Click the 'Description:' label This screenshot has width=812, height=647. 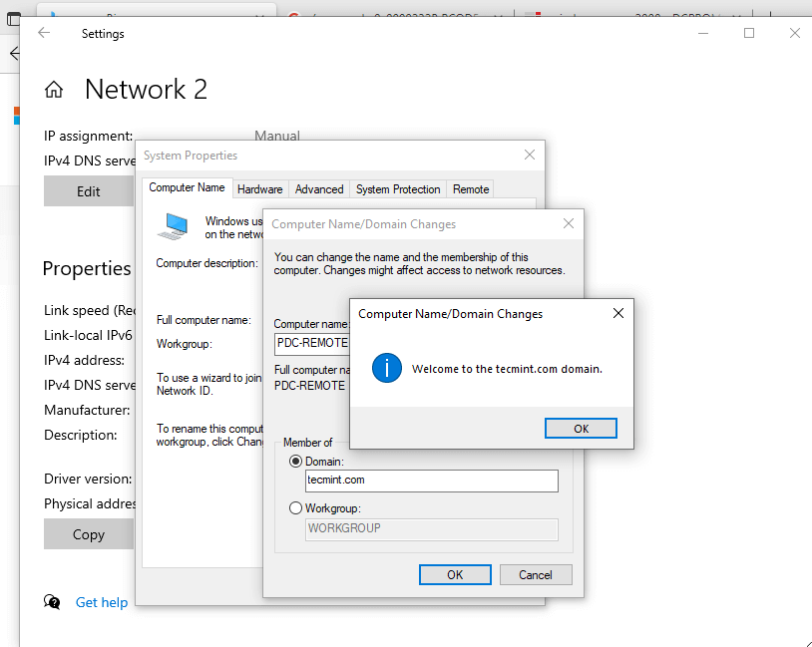[81, 435]
